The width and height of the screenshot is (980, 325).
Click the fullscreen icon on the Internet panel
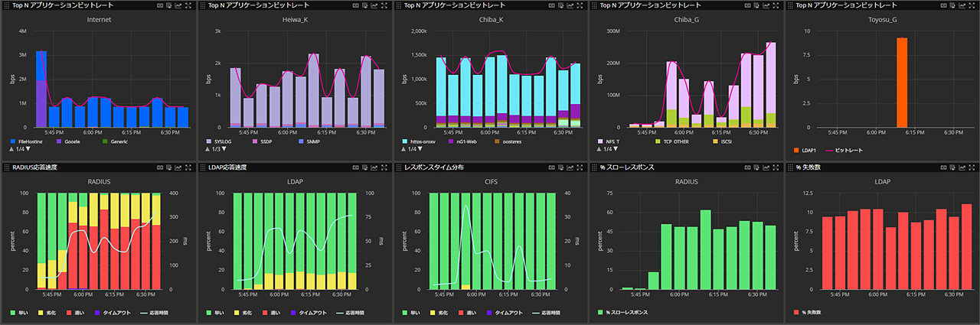[x=189, y=5]
